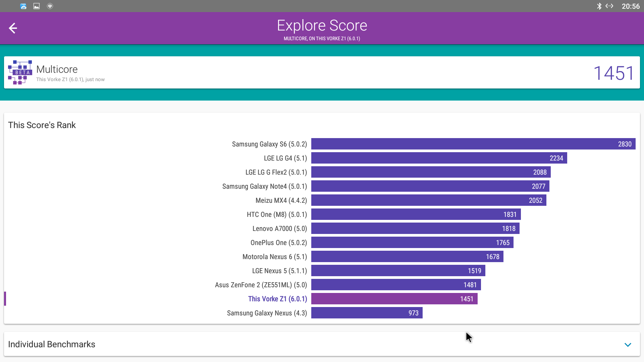
Task: Click the Meizu MX4 device label
Action: 281,200
